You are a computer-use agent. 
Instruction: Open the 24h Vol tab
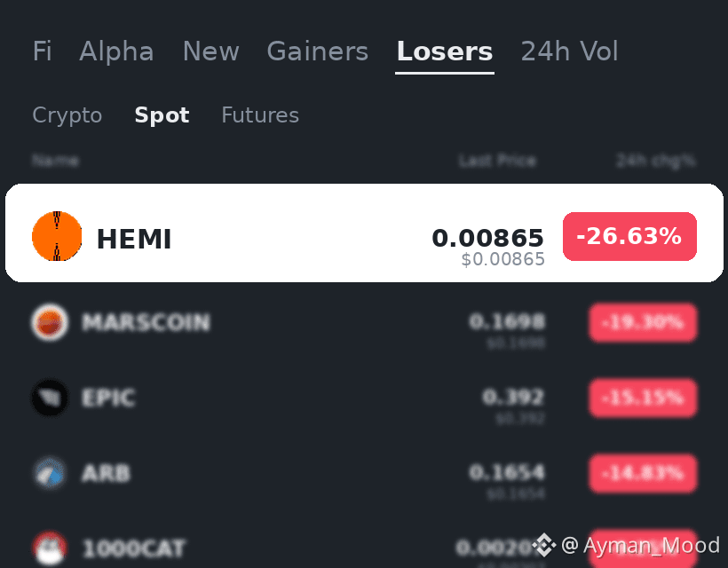coord(570,51)
